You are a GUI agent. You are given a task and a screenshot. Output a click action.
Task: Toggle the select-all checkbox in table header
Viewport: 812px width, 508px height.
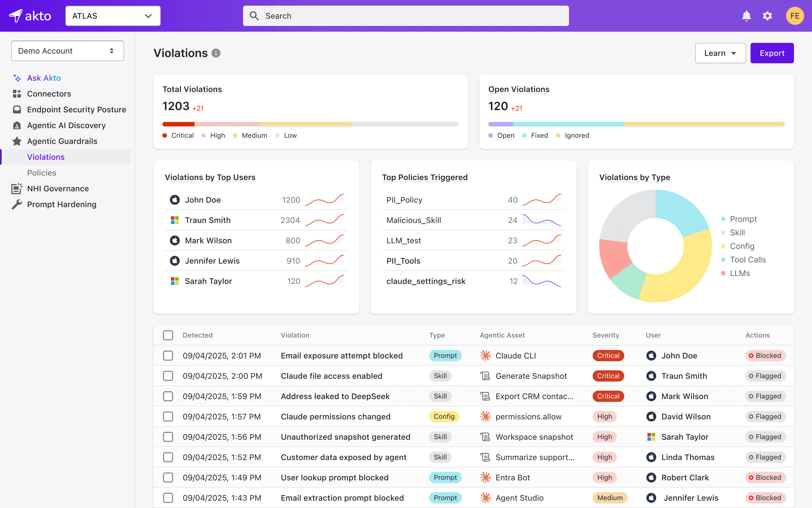click(x=168, y=335)
